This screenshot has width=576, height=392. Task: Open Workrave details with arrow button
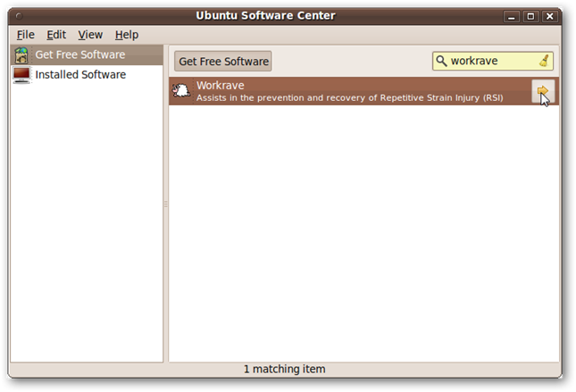coord(543,91)
